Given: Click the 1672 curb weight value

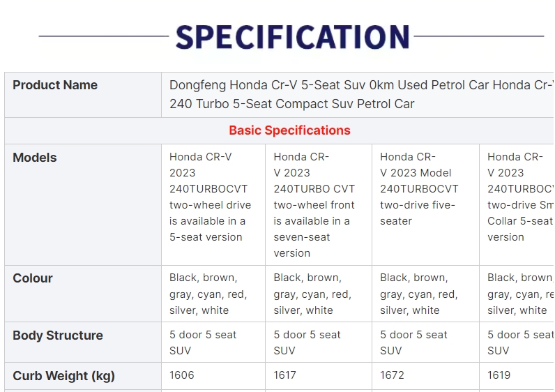Looking at the screenshot, I should tap(392, 375).
